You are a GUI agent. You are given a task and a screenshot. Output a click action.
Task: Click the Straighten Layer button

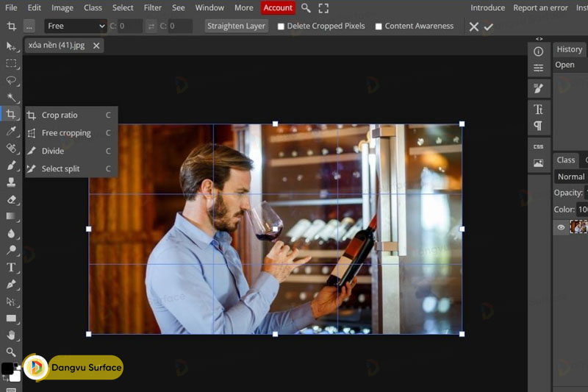[236, 26]
